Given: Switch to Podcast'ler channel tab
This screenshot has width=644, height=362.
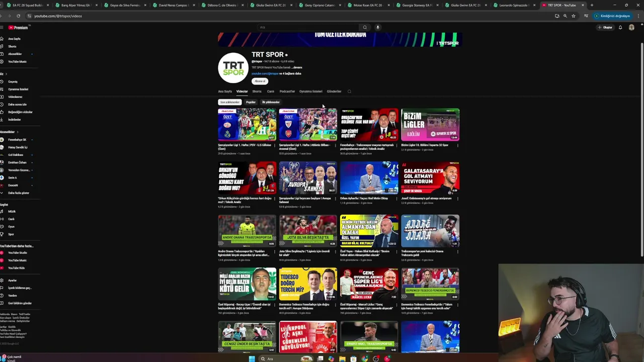Looking at the screenshot, I should 287,92.
